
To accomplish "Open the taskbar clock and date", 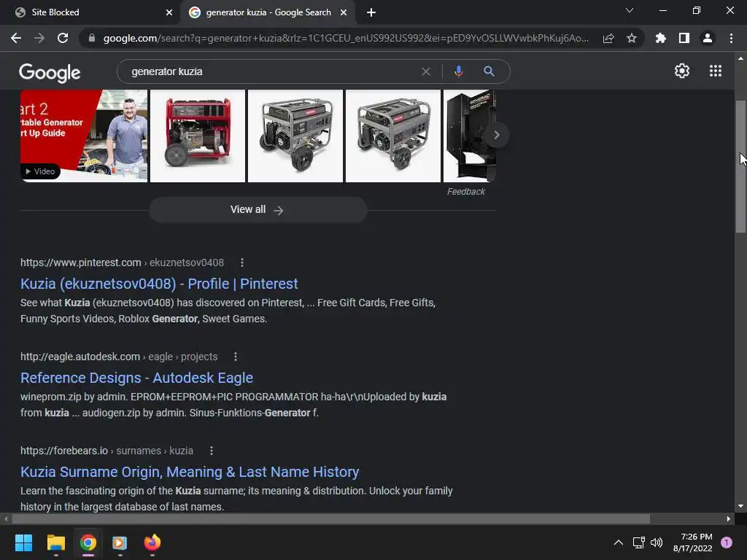I will (x=693, y=542).
